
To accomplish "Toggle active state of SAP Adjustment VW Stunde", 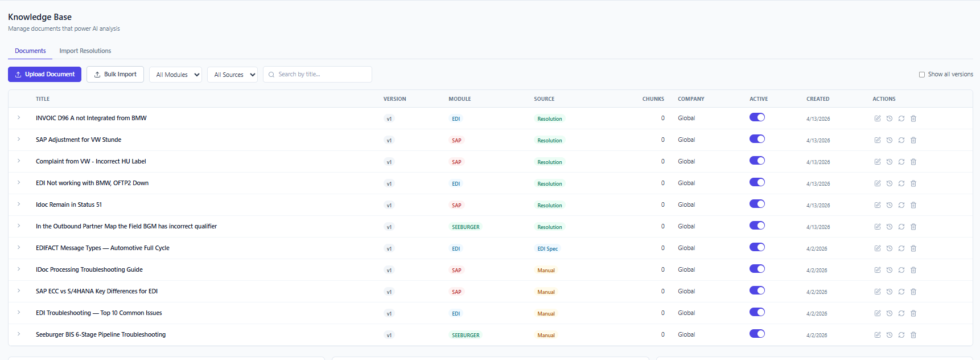I will point(757,139).
